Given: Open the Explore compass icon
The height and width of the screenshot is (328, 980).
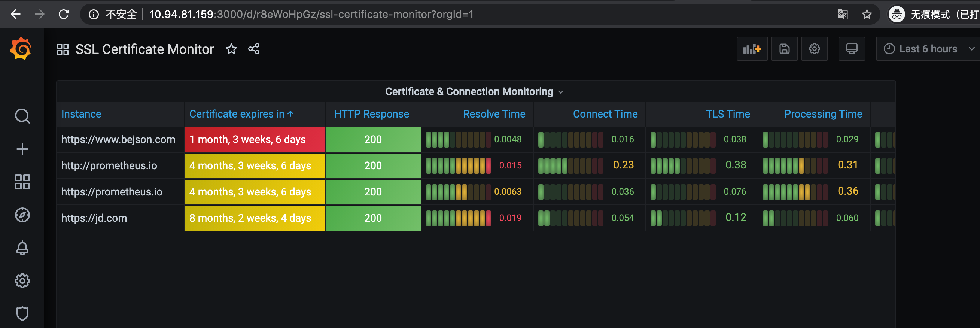Looking at the screenshot, I should click(22, 215).
